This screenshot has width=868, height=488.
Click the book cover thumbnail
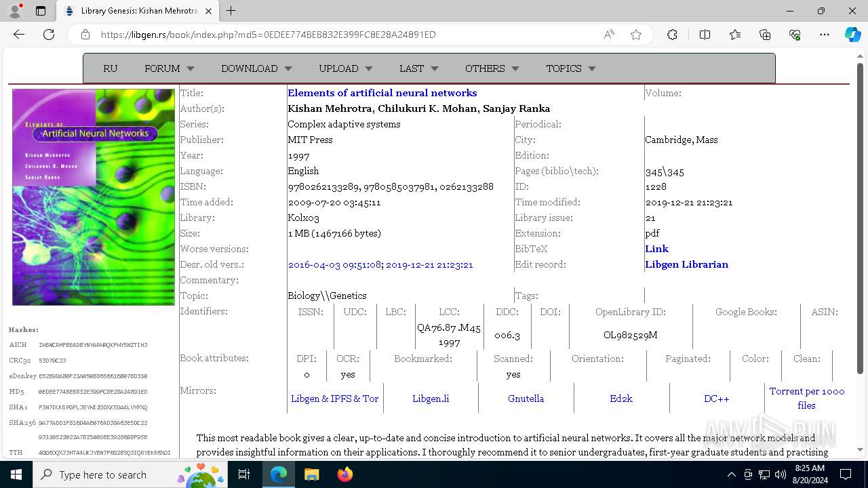94,197
